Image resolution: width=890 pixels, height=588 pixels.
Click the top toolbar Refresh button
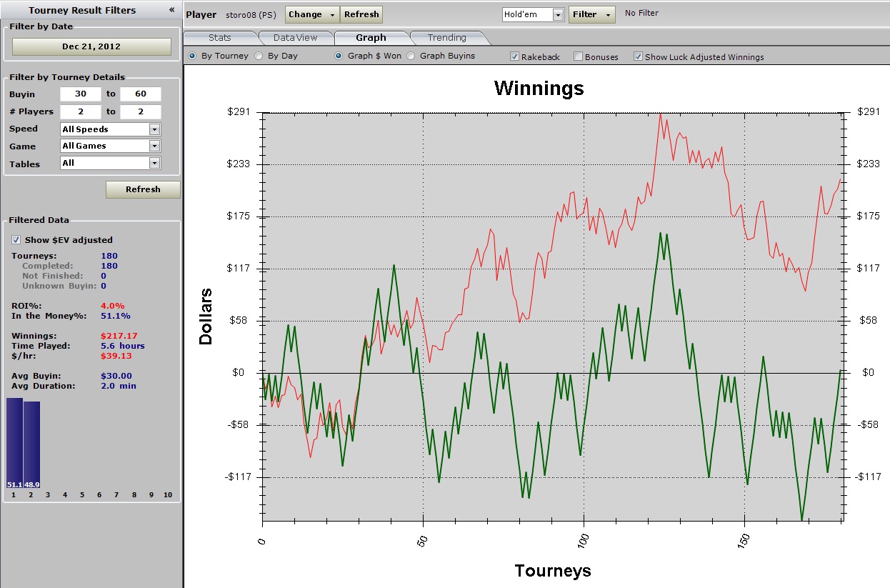tap(361, 14)
